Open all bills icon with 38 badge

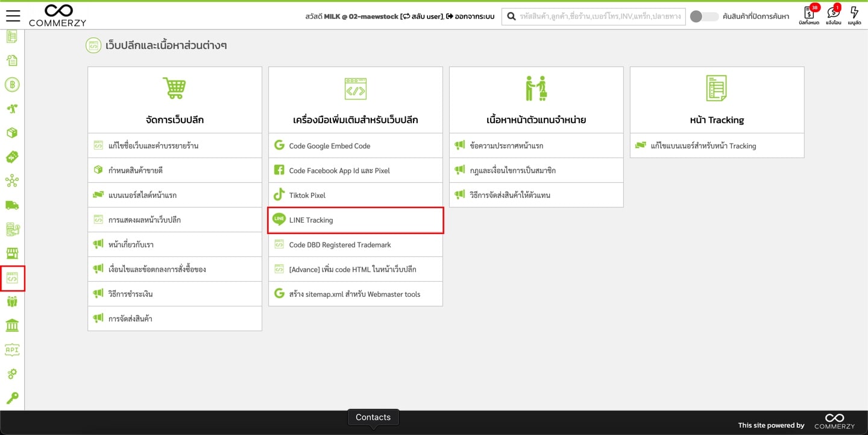point(809,15)
